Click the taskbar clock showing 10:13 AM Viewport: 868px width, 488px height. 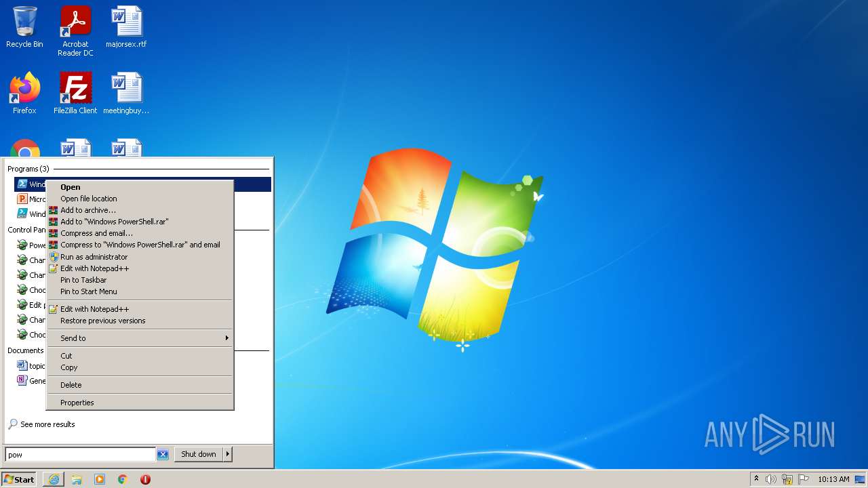833,479
